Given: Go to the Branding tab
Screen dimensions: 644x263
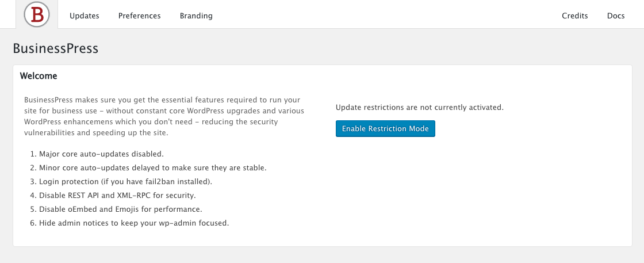Looking at the screenshot, I should [x=196, y=16].
